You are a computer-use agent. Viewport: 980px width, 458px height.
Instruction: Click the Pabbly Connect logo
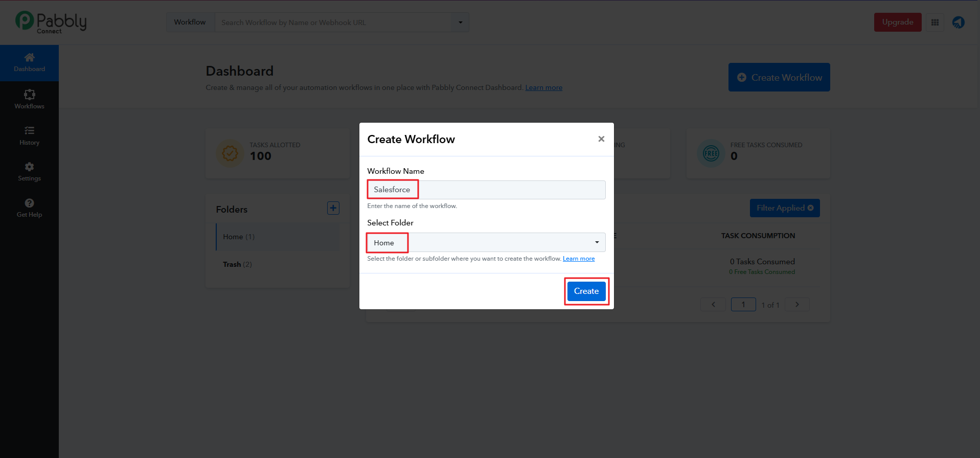point(51,22)
